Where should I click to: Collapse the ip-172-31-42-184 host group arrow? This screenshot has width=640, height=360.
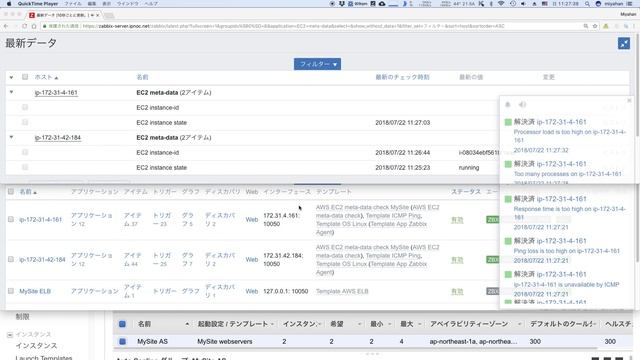pos(11,137)
